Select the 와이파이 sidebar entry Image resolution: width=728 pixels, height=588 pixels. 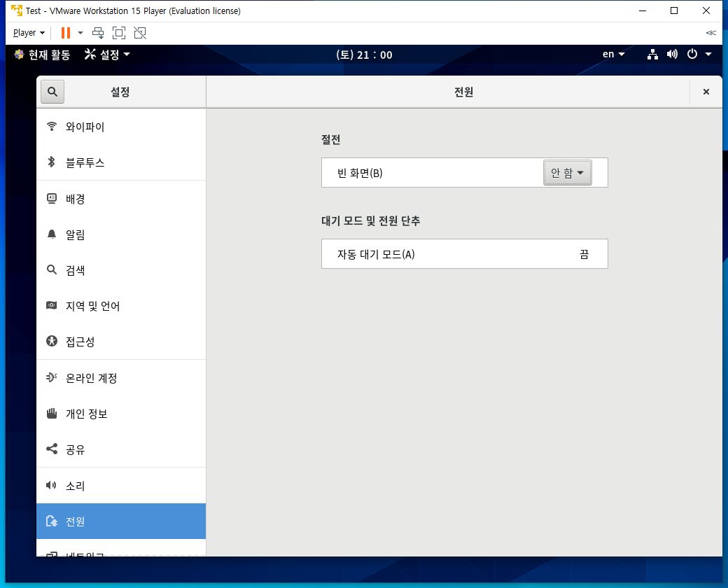point(121,126)
